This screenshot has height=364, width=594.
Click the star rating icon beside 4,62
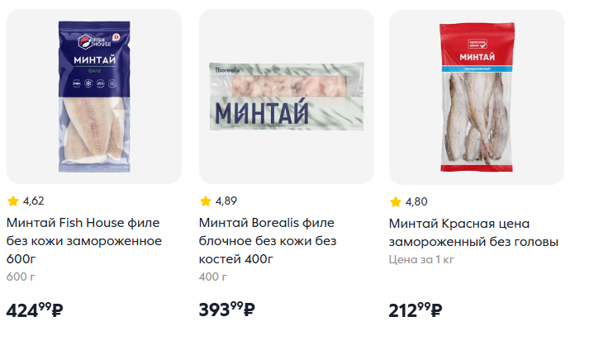13,201
